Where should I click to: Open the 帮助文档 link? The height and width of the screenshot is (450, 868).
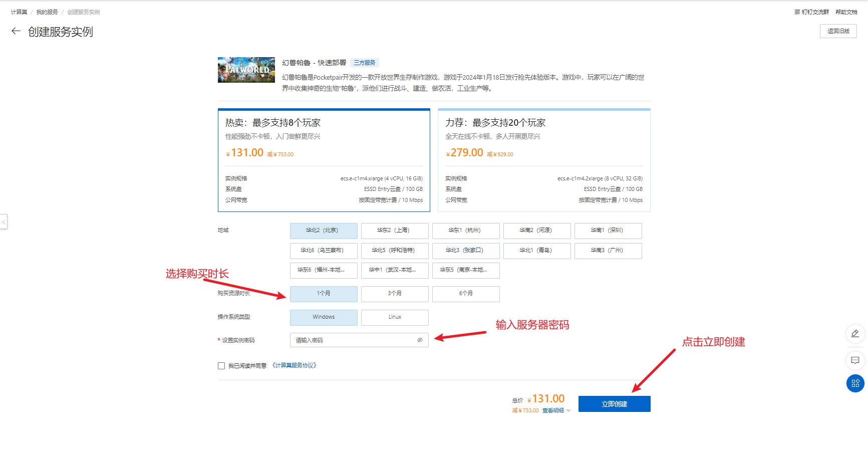pyautogui.click(x=846, y=12)
